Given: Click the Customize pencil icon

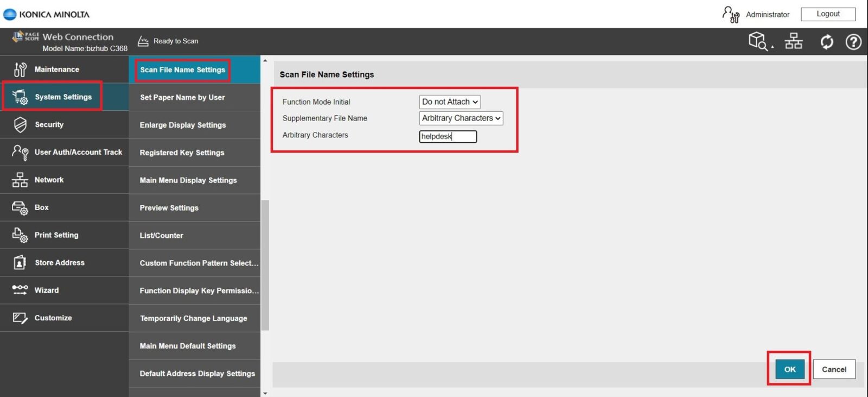Looking at the screenshot, I should [20, 318].
